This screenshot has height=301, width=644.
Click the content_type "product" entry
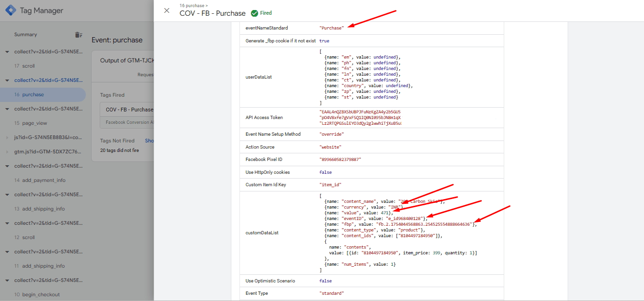(374, 230)
